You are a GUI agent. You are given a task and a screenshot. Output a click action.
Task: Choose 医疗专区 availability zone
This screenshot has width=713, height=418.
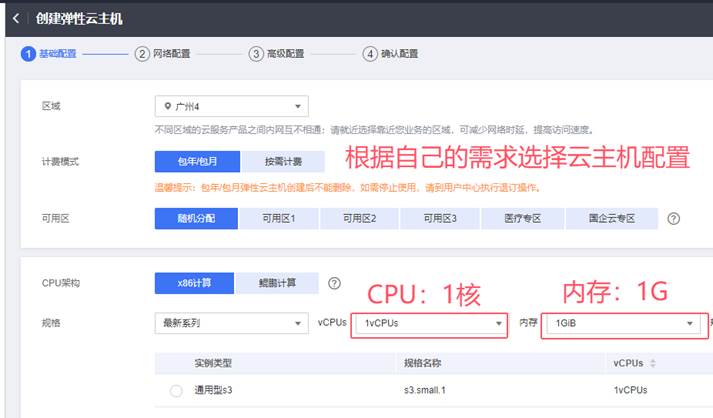point(520,219)
